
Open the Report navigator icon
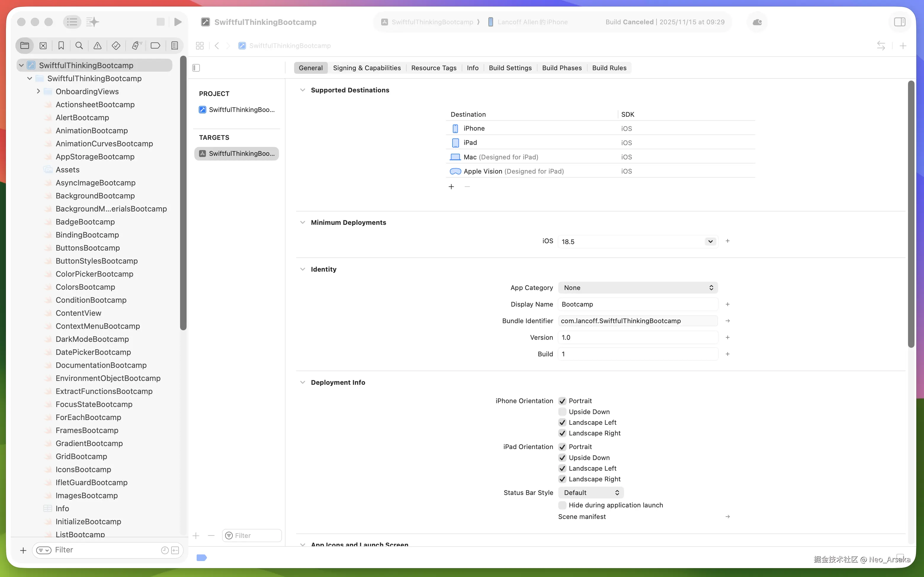(175, 46)
